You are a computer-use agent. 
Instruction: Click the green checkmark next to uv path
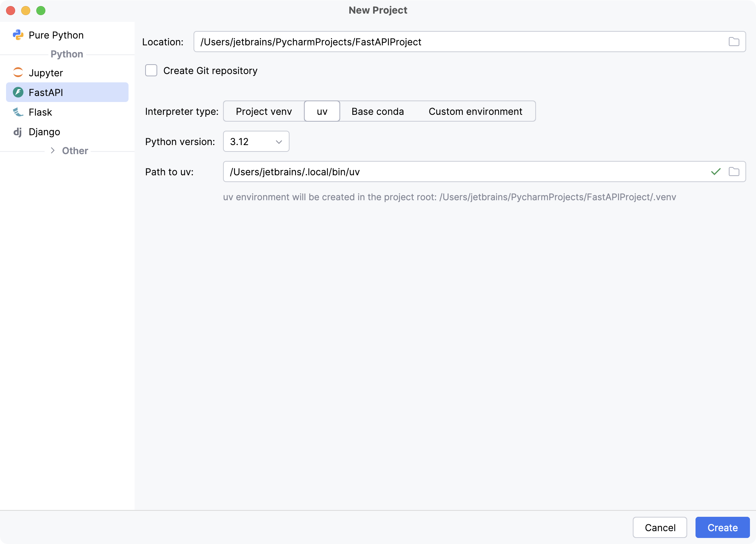[716, 172]
